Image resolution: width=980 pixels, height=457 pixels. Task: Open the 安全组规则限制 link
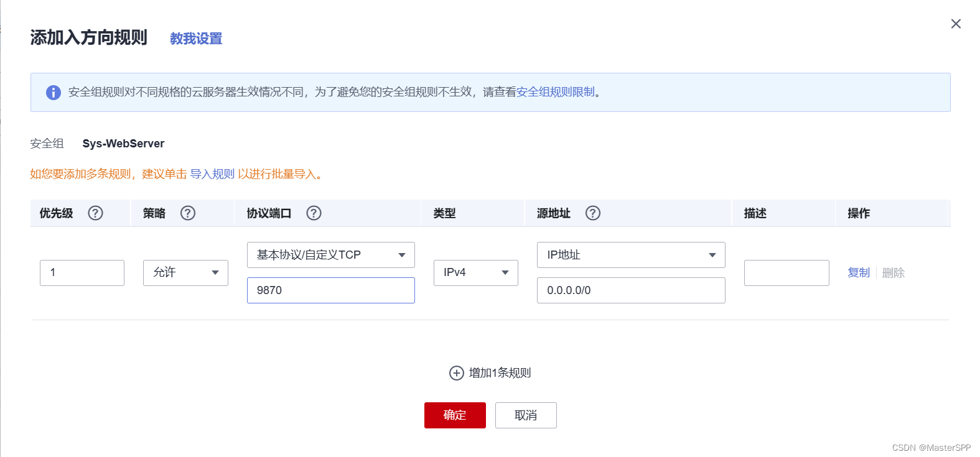pos(556,92)
